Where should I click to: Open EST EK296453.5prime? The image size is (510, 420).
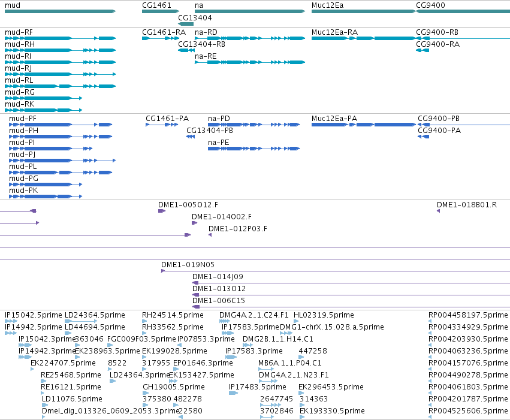tap(301, 393)
